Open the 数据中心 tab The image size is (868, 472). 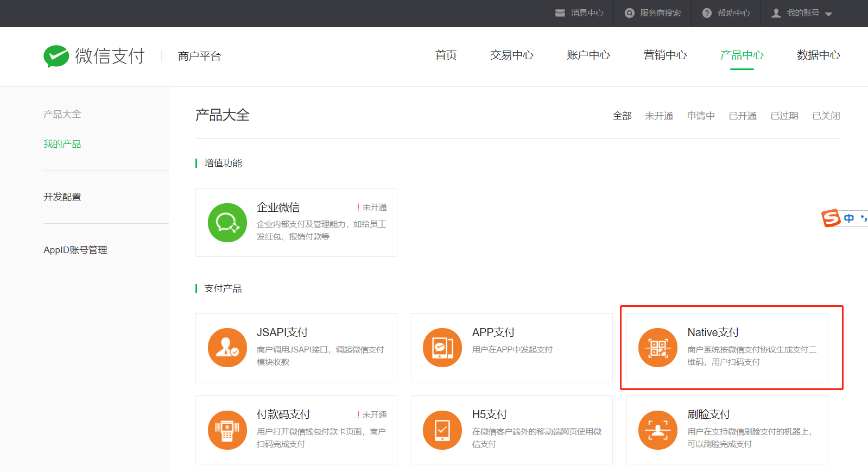[819, 55]
